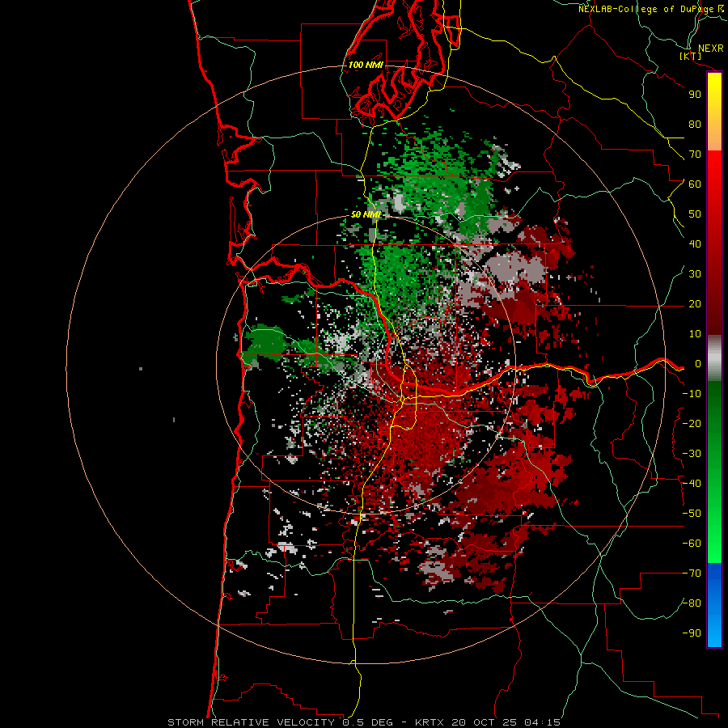Image resolution: width=728 pixels, height=728 pixels.
Task: Click the "-90" value on the velocity scale
Action: click(x=692, y=633)
